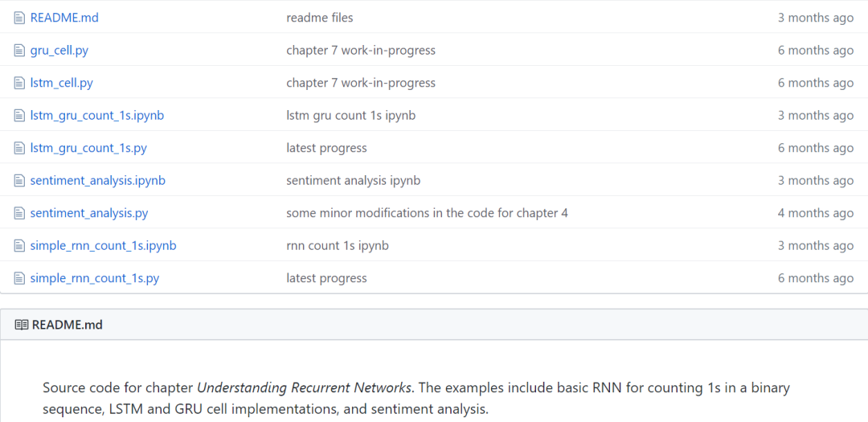The image size is (868, 422).
Task: Click the file icon beside gru_cell.py
Action: pyautogui.click(x=19, y=50)
